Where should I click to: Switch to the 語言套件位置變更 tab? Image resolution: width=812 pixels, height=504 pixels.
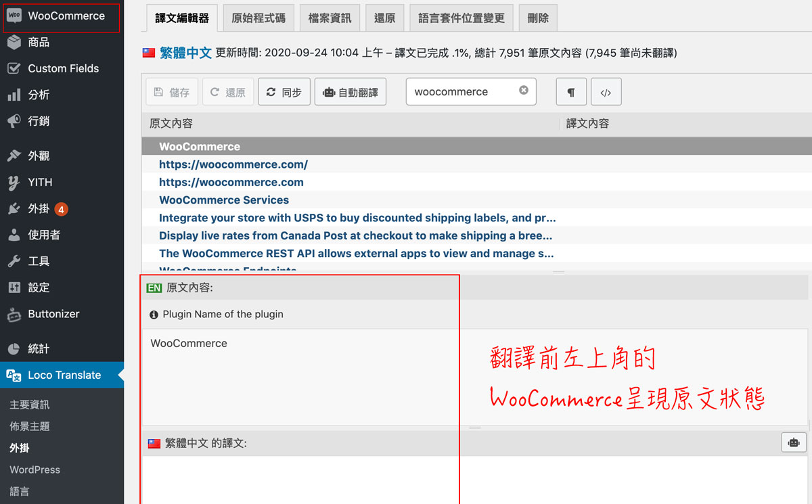(461, 18)
